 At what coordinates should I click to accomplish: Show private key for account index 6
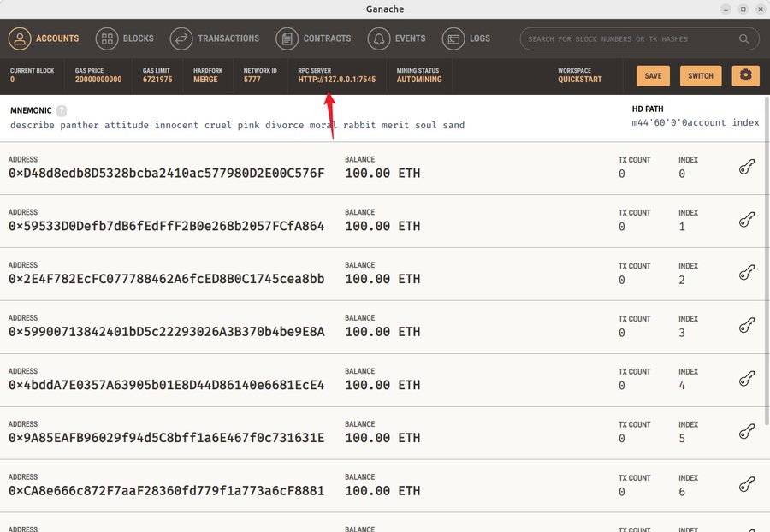[746, 485]
